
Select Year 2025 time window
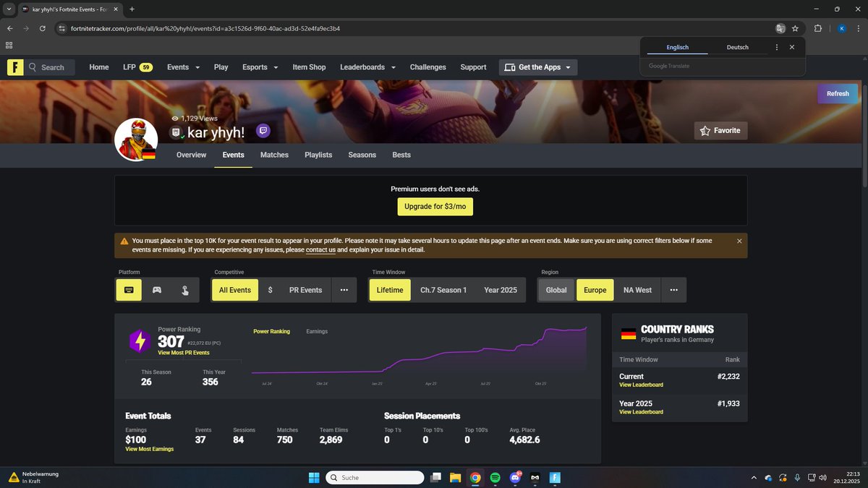coord(501,290)
